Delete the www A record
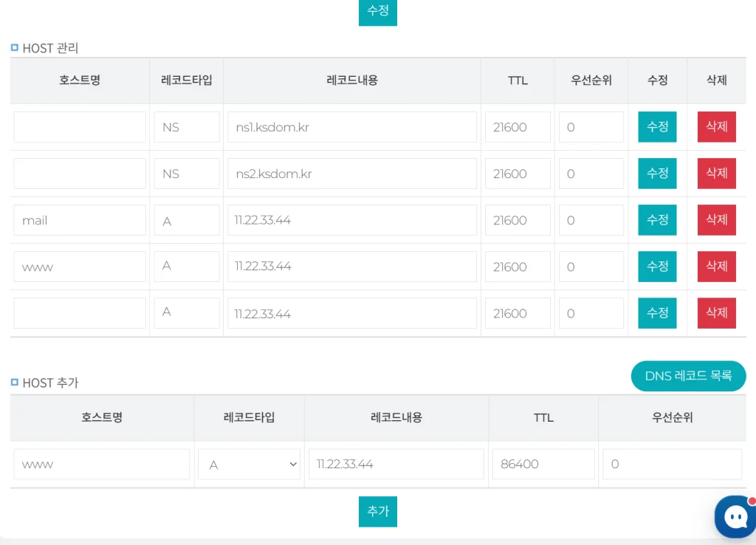 pyautogui.click(x=716, y=267)
